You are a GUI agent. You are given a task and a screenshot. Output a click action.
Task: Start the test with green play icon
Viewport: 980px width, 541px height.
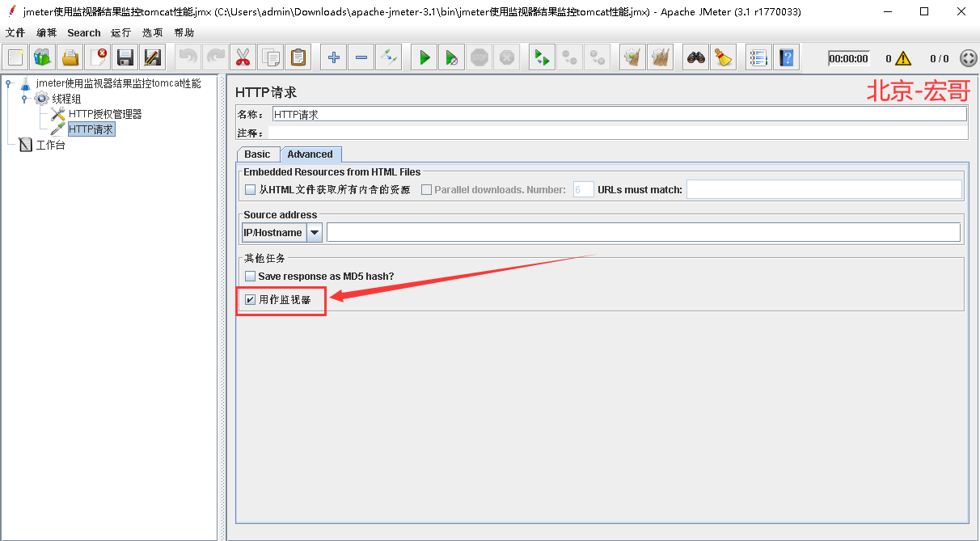[424, 57]
